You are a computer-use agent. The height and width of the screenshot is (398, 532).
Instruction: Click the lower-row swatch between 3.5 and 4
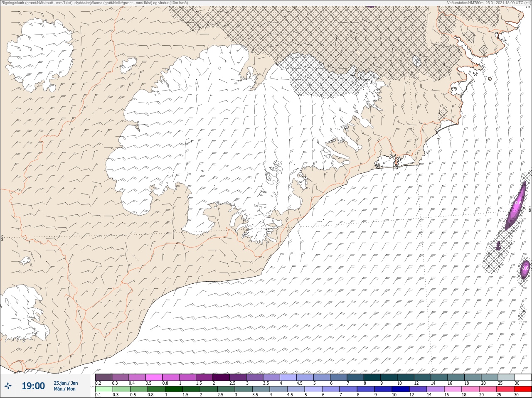(261, 389)
